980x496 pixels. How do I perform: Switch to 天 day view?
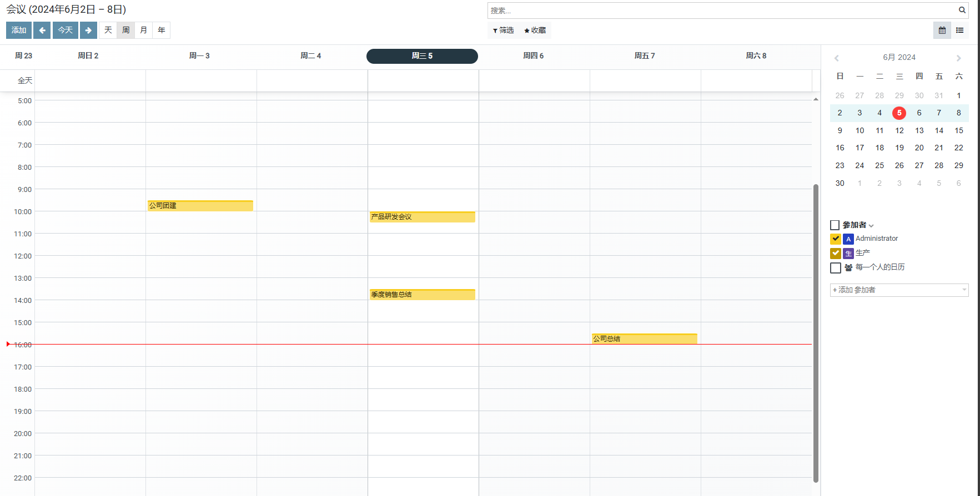[108, 30]
